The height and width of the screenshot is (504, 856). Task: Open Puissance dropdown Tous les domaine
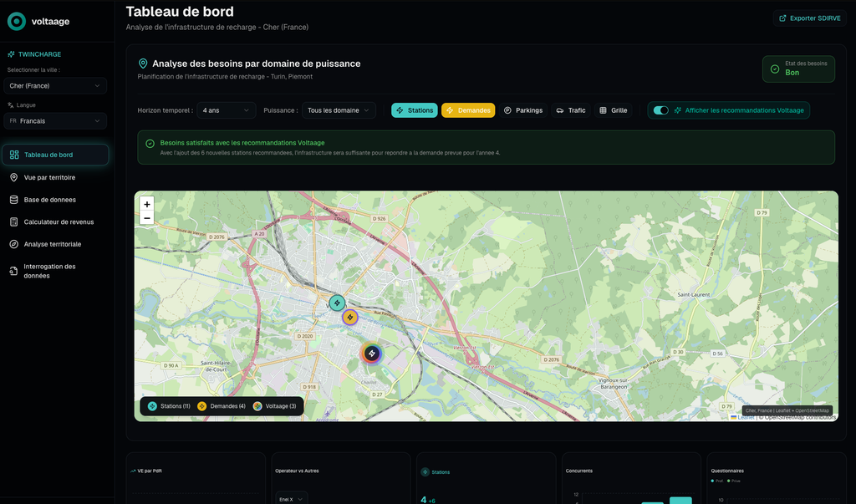click(339, 110)
